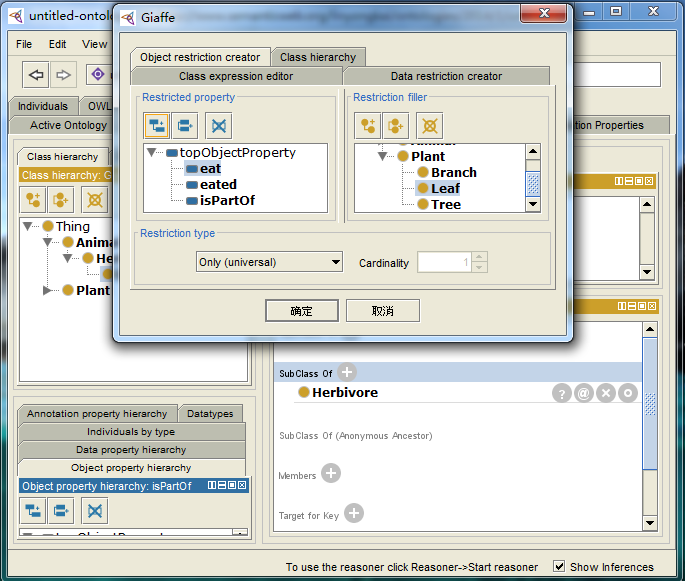The width and height of the screenshot is (685, 581).
Task: Click the edit (o) icon beside Herbivore
Action: click(x=628, y=393)
